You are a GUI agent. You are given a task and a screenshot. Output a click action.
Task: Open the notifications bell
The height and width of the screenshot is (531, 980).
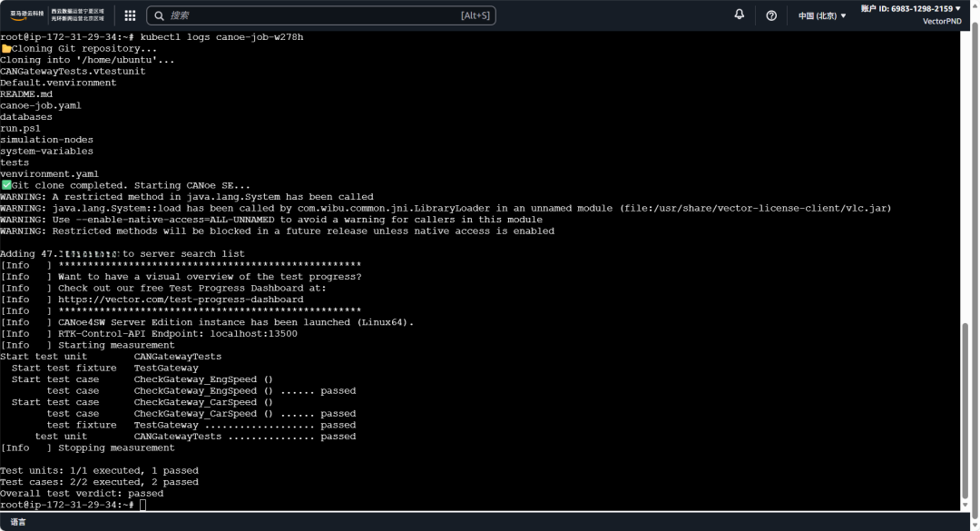pos(740,15)
